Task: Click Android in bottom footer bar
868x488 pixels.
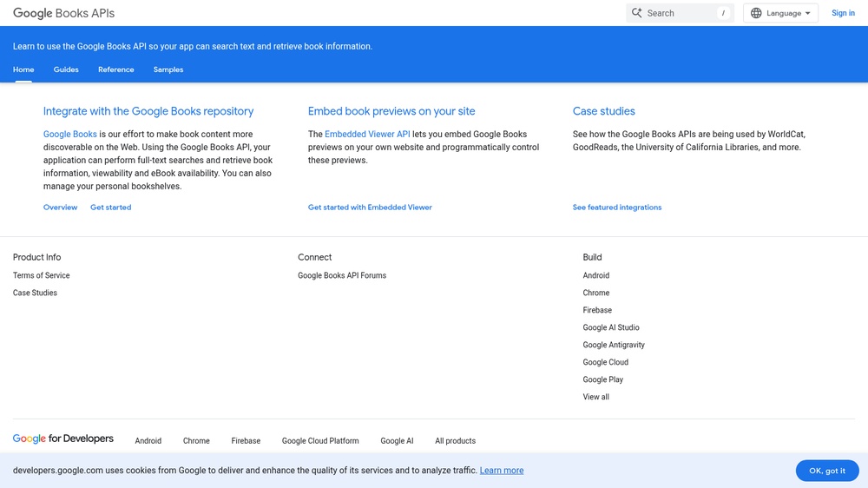Action: (x=148, y=441)
